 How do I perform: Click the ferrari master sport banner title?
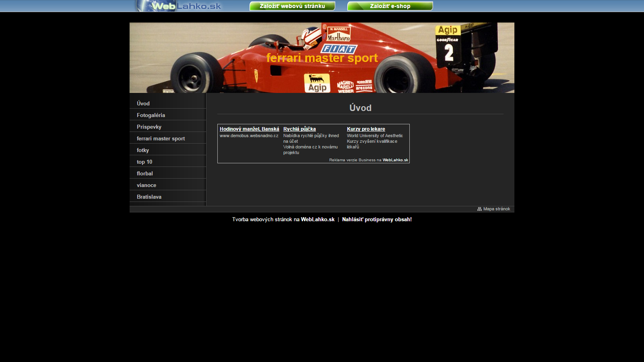[322, 58]
